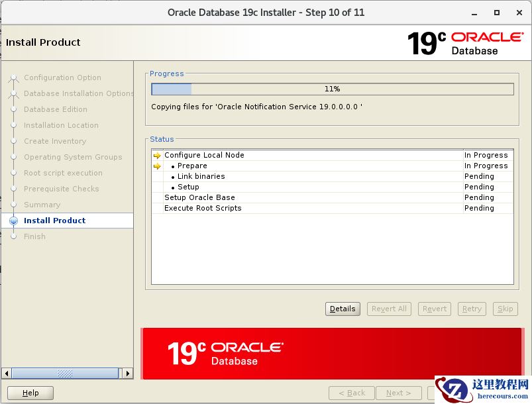Click Pending status of Execute Root Scripts
Image resolution: width=532 pixels, height=404 pixels.
point(479,208)
